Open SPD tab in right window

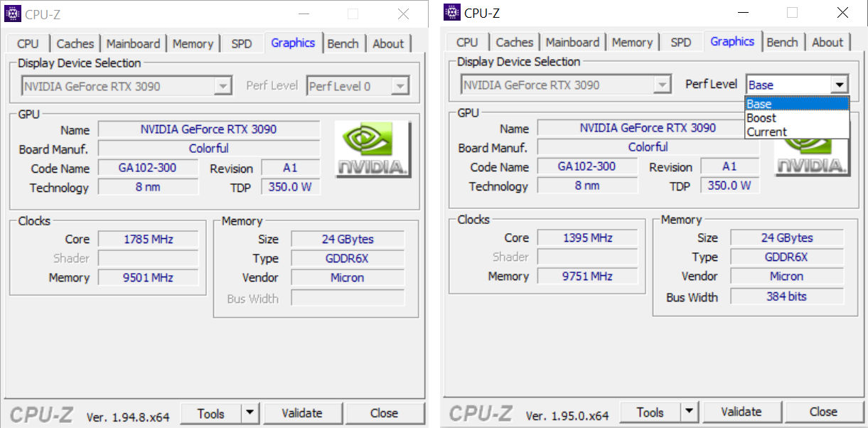[681, 42]
